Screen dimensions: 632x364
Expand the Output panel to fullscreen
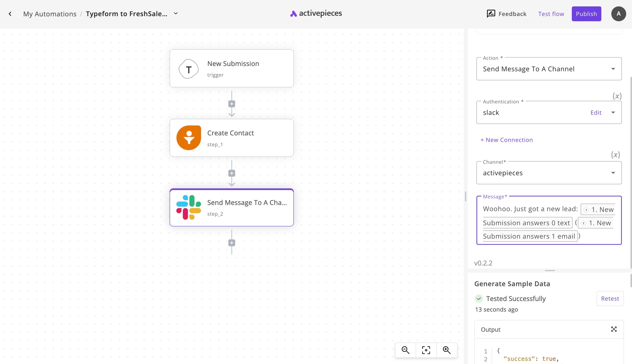point(614,329)
